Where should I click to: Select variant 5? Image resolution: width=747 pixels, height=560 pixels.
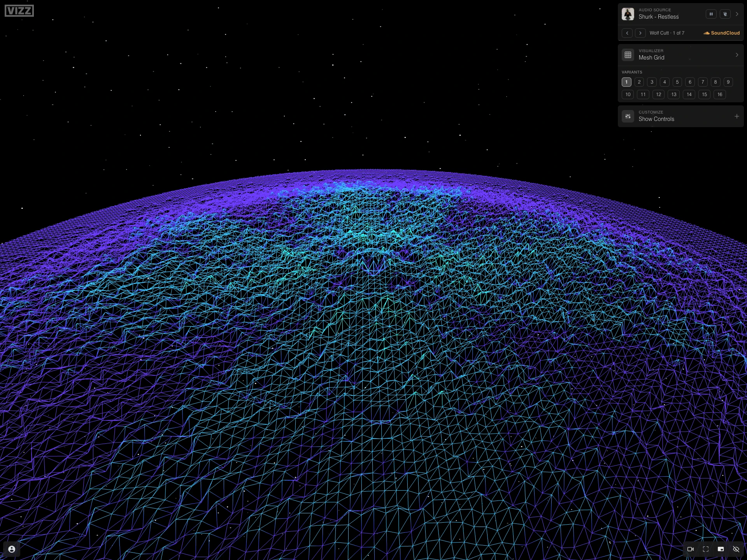click(x=677, y=82)
